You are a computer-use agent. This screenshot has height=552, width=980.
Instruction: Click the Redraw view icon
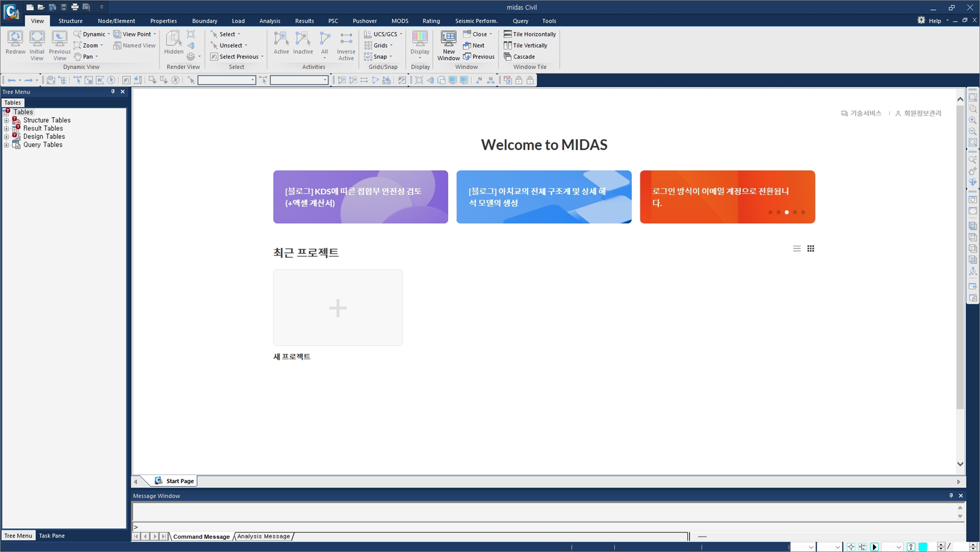[x=15, y=43]
